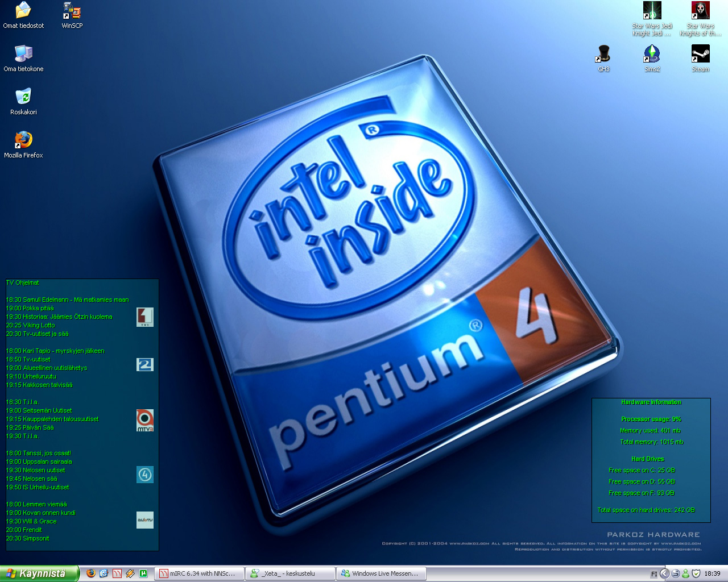Screen dimensions: 728x582
Task: Launch Steam from the desktop shortcut
Action: (700, 55)
